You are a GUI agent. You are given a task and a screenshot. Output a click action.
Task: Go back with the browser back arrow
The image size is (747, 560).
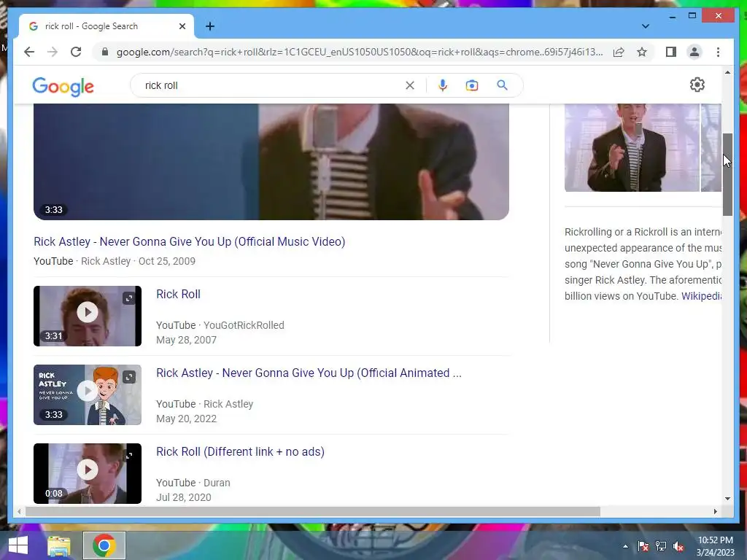click(29, 52)
